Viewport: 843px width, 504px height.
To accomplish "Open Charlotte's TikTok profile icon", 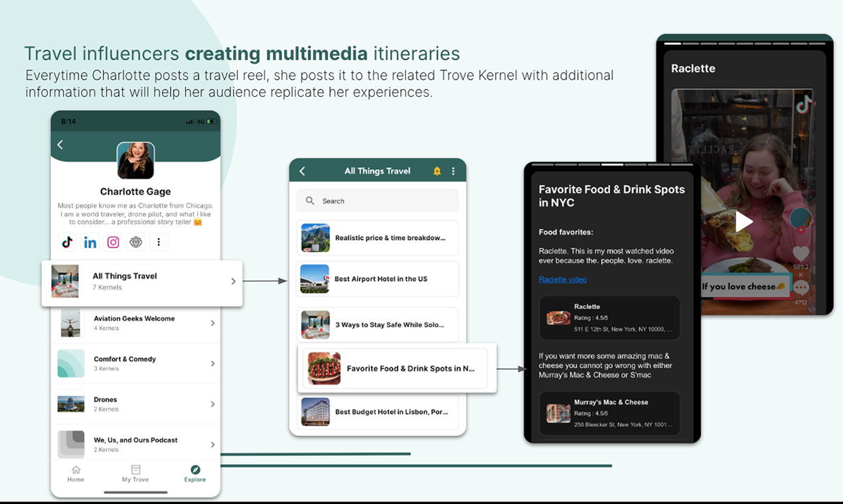I will (x=67, y=242).
